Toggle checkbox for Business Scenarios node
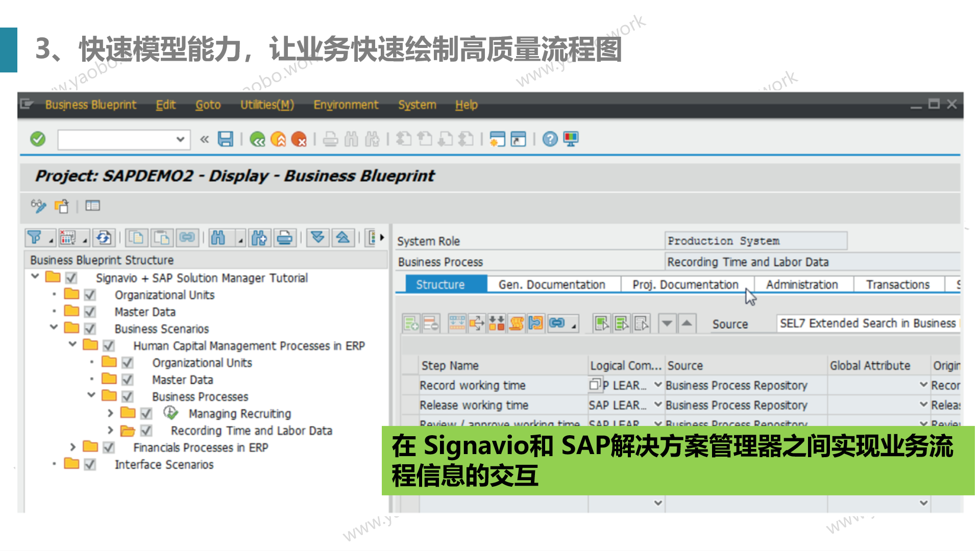 point(90,329)
